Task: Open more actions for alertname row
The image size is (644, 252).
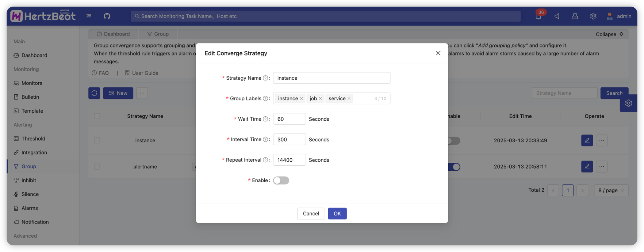Action: [601, 166]
